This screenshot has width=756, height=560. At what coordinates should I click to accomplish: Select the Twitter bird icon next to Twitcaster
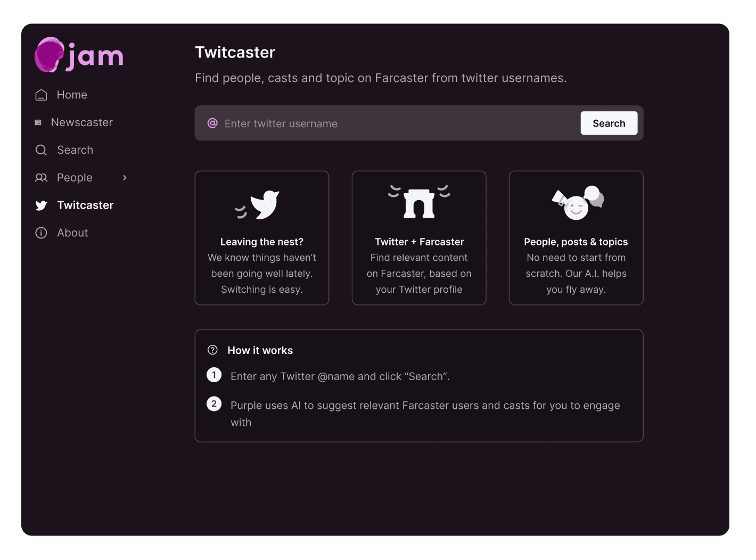(x=42, y=205)
